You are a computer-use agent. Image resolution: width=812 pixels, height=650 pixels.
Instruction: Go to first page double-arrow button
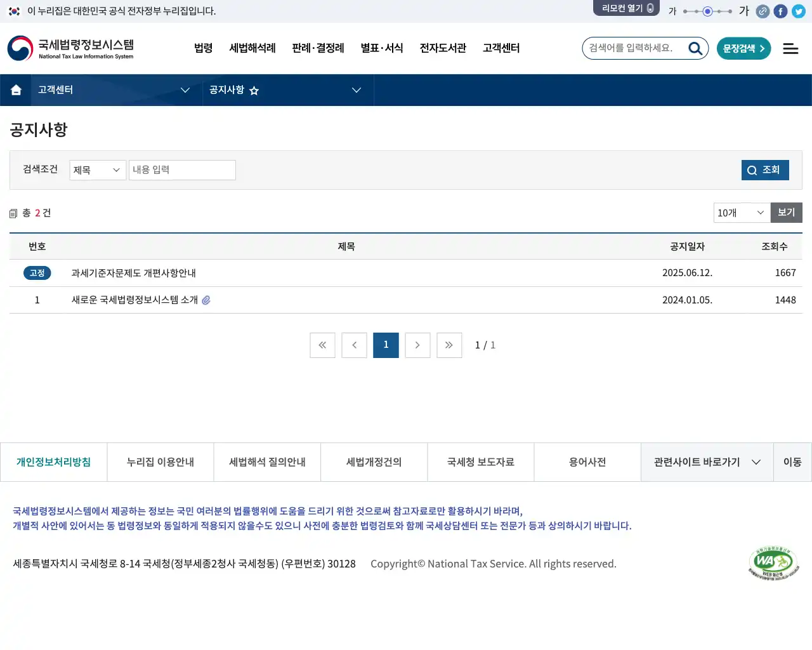322,345
